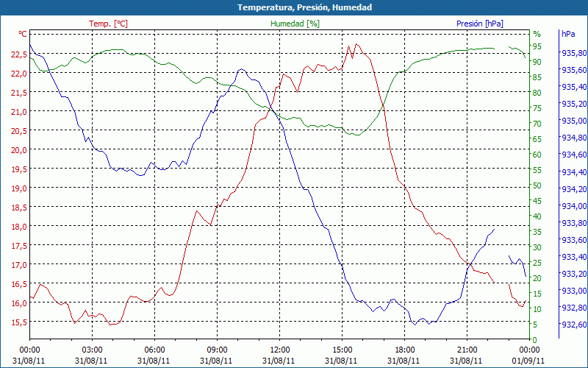Viewport: 588px width, 368px height.
Task: Click time axis label "12:00"
Action: coord(279,350)
